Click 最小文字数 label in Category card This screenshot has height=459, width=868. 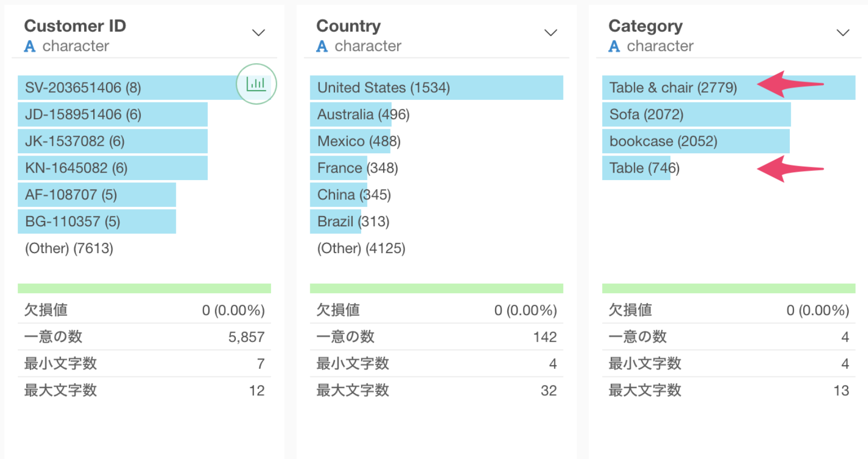click(x=645, y=364)
